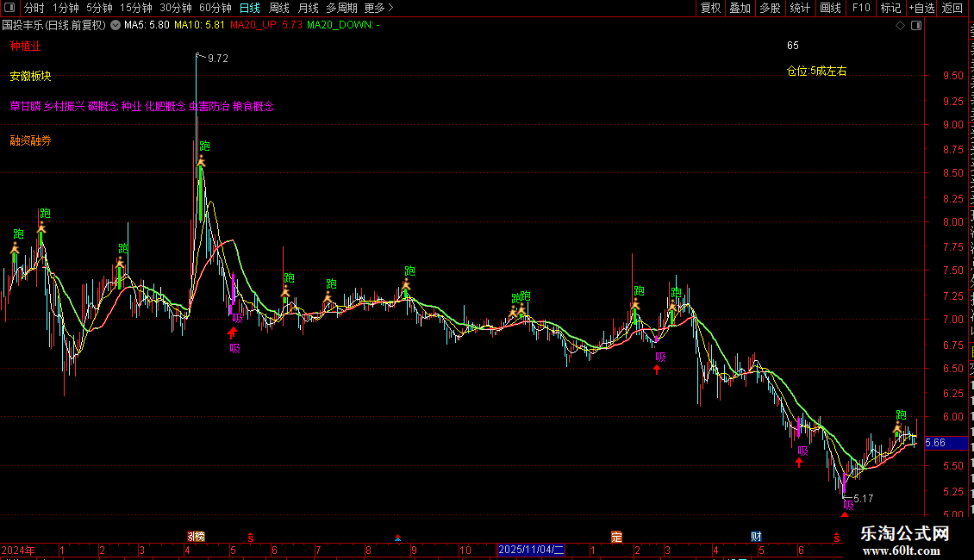
Task: Click the MA10: 5.81 indicator label
Action: [199, 26]
